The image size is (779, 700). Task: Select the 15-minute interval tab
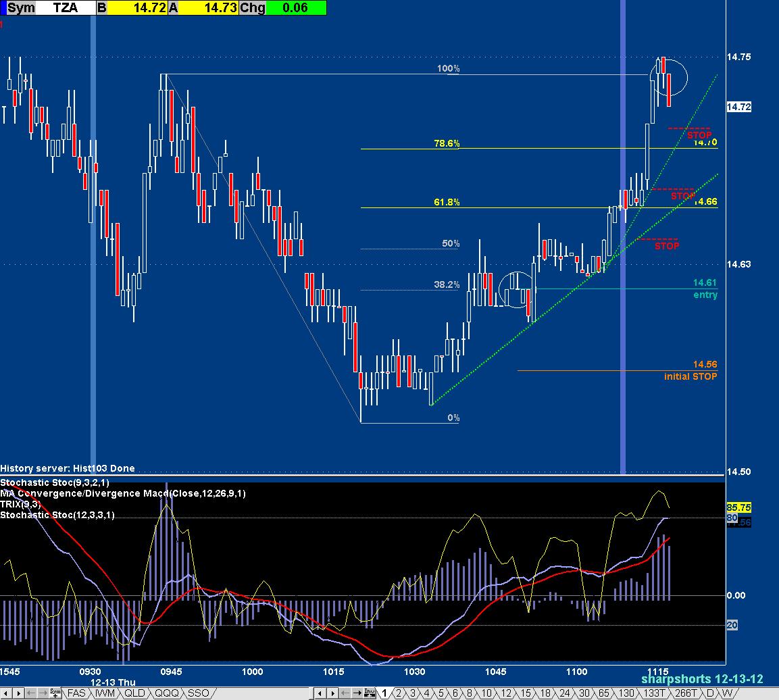click(526, 693)
